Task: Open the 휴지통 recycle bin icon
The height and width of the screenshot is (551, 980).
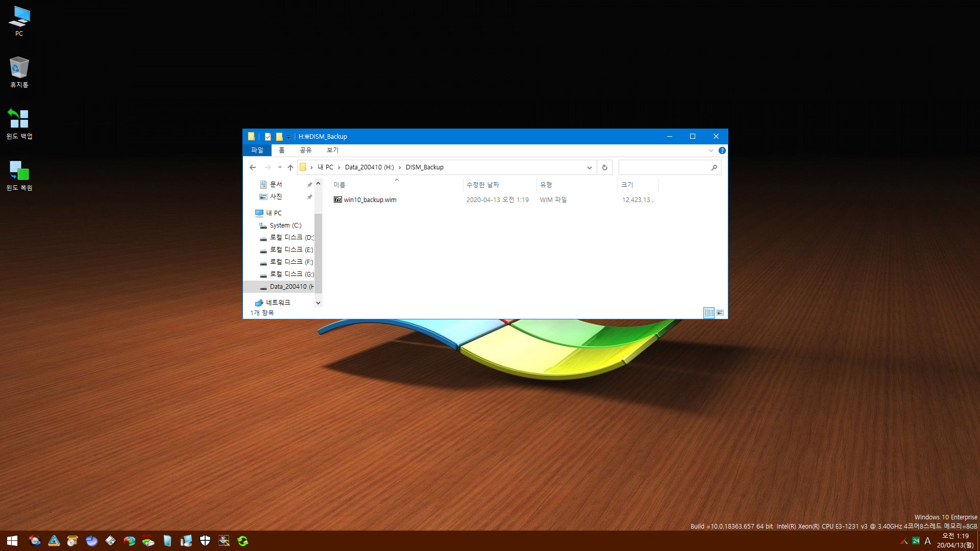Action: point(19,72)
